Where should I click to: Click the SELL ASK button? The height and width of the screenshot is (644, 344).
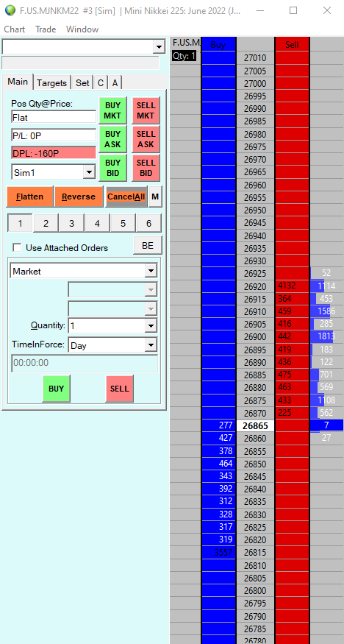click(x=146, y=139)
